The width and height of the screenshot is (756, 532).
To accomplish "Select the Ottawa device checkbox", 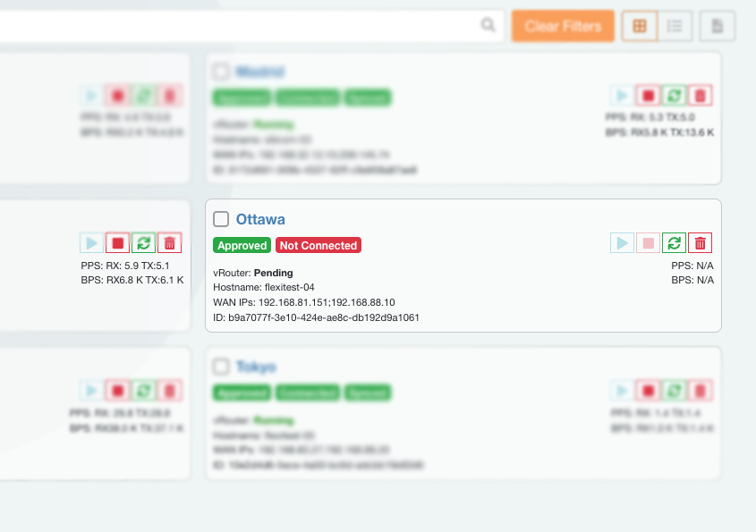I will [221, 219].
